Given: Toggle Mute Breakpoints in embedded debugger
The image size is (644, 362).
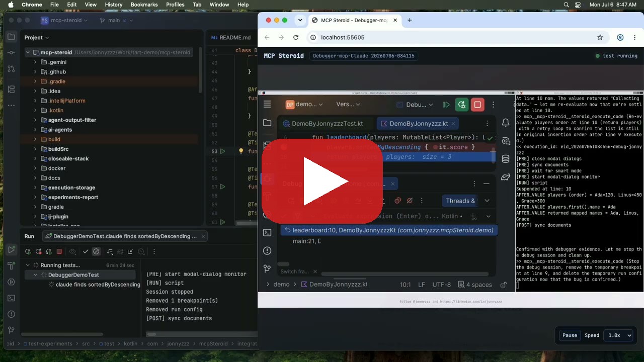Looking at the screenshot, I should click(410, 201).
